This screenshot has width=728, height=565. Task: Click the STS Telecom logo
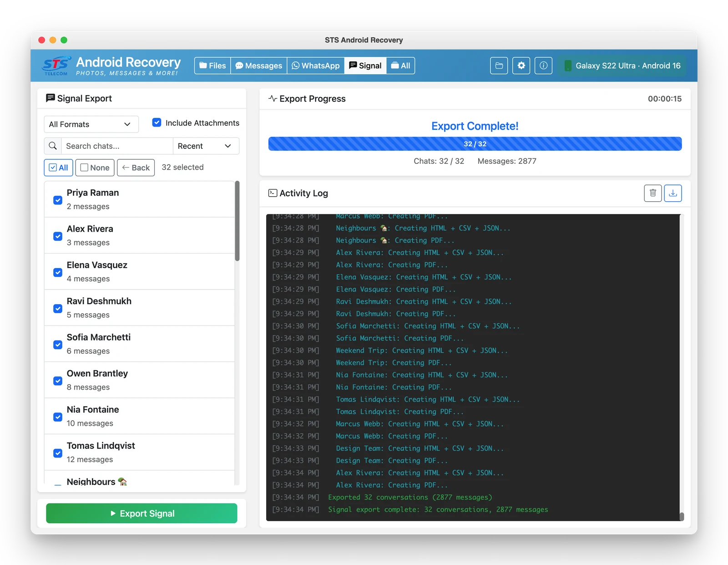pos(56,66)
